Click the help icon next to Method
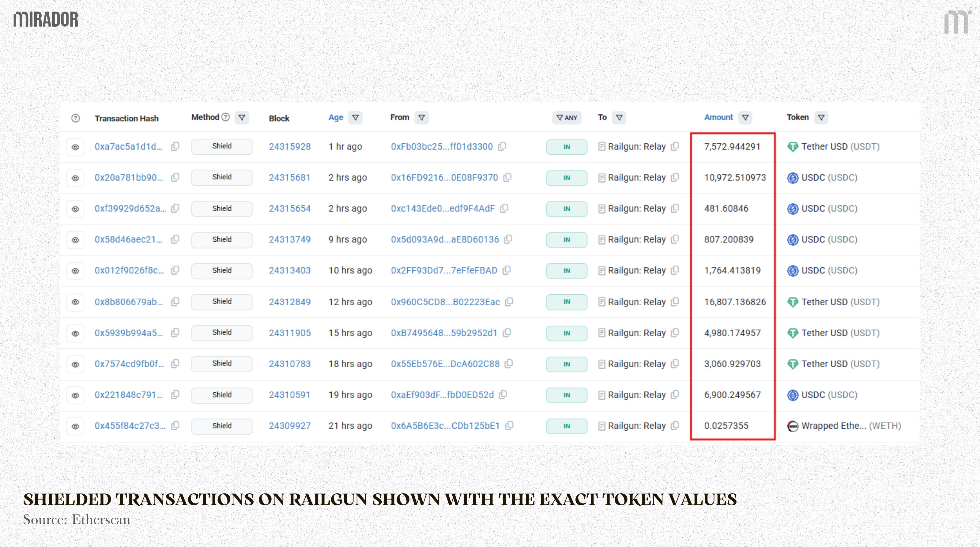The image size is (980, 547). pos(226,117)
